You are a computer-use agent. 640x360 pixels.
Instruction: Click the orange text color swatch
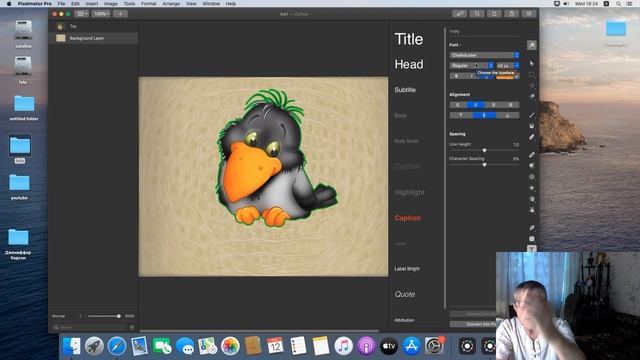coord(504,76)
